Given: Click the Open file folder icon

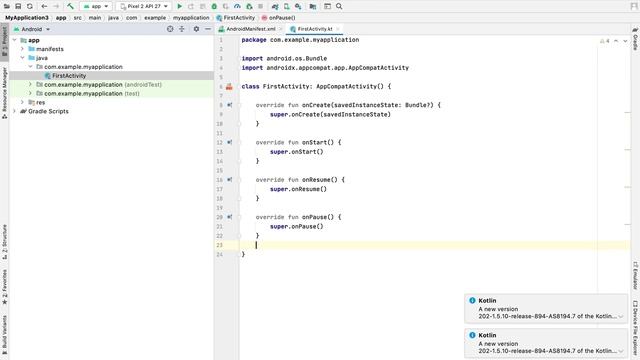Looking at the screenshot, I should [x=7, y=6].
